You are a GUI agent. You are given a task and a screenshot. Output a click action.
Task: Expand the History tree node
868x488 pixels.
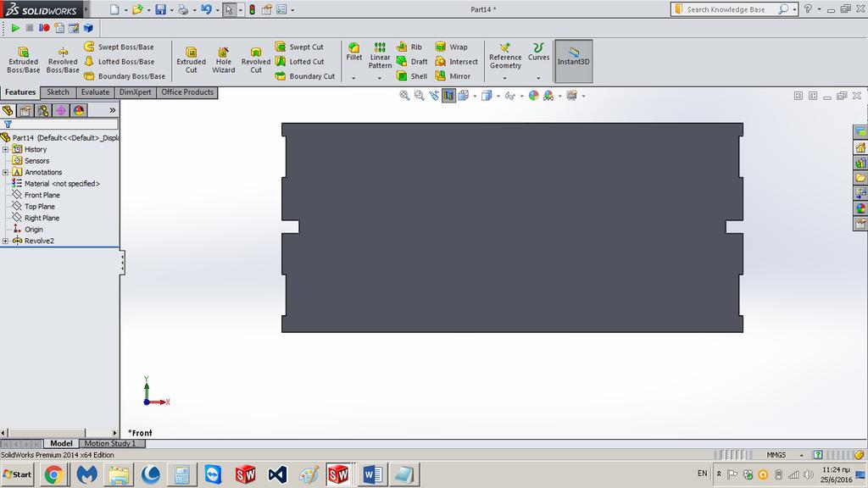click(6, 149)
